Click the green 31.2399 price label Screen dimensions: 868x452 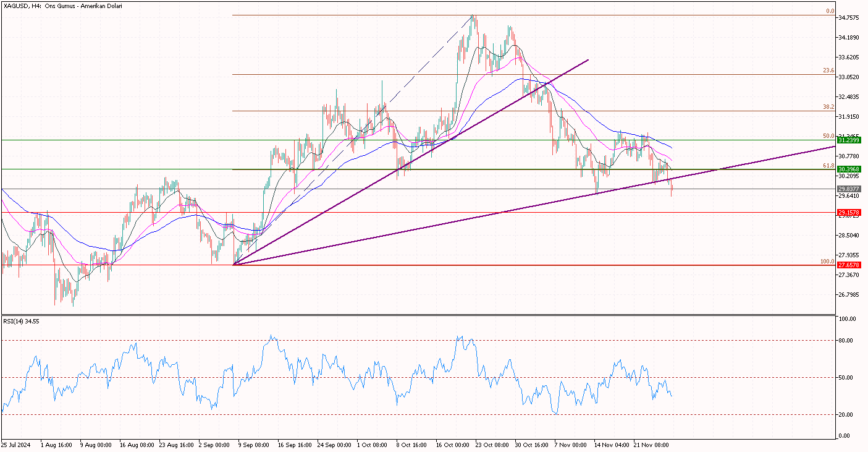(849, 140)
